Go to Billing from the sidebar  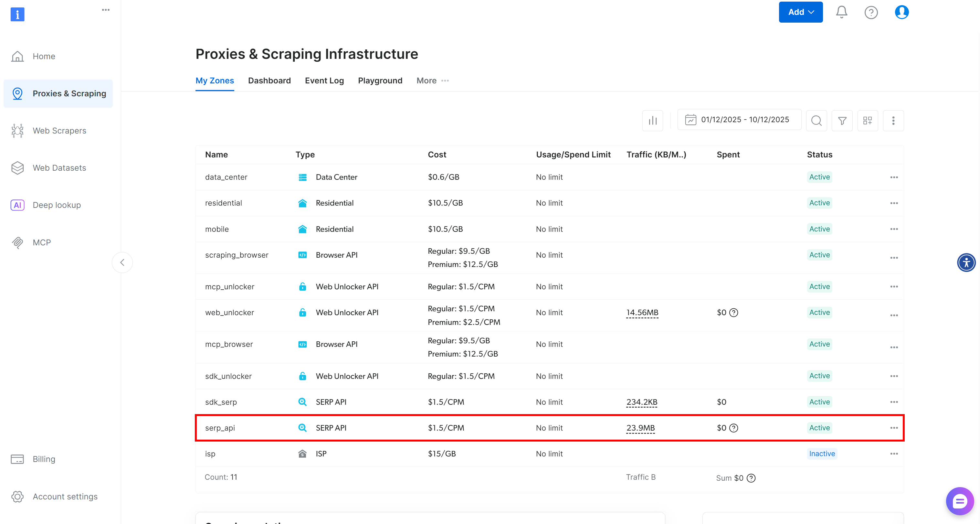44,459
